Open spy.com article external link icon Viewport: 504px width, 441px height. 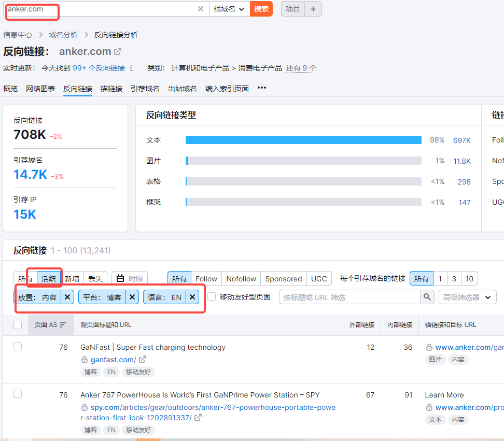(198, 418)
